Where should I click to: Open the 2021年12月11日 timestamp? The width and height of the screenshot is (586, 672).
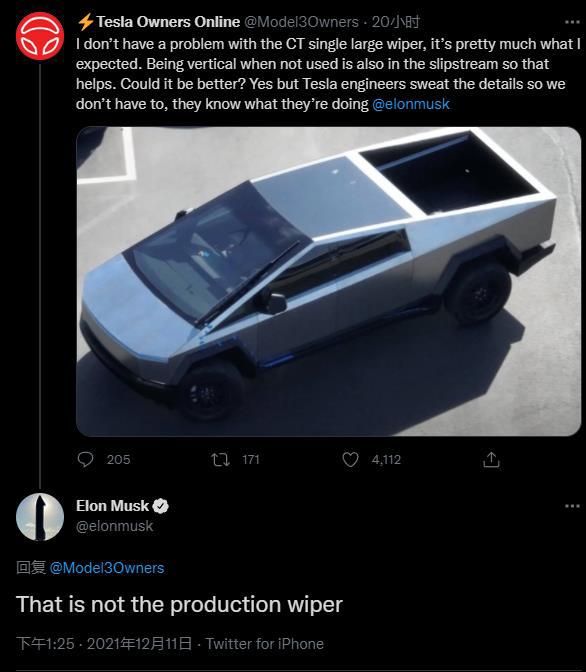coord(139,644)
